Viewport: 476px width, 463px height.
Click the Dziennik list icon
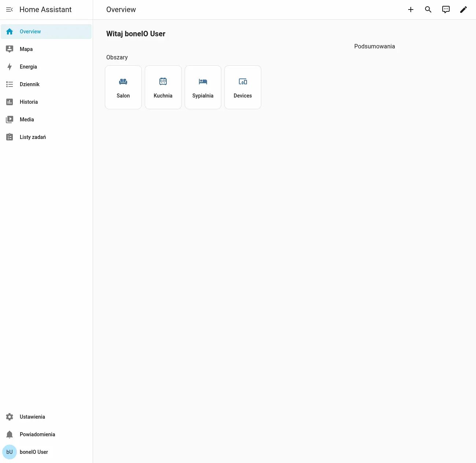pos(10,84)
